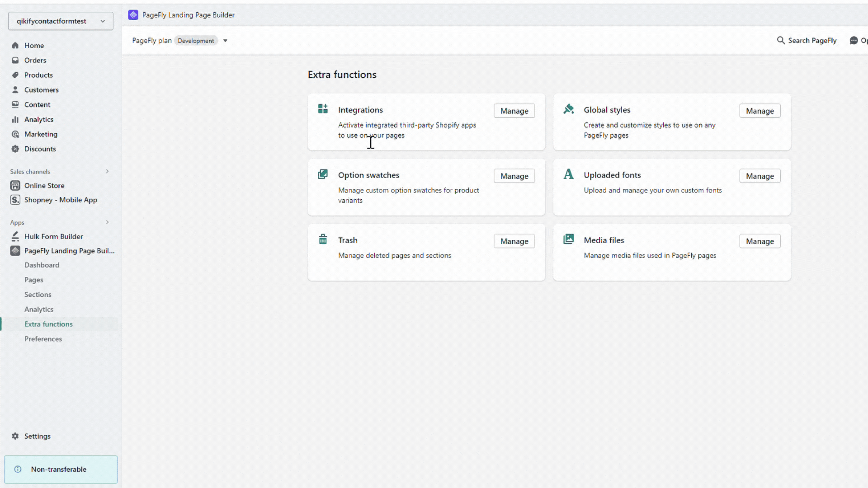This screenshot has width=868, height=488.
Task: Click the Global styles paint icon
Action: click(569, 108)
